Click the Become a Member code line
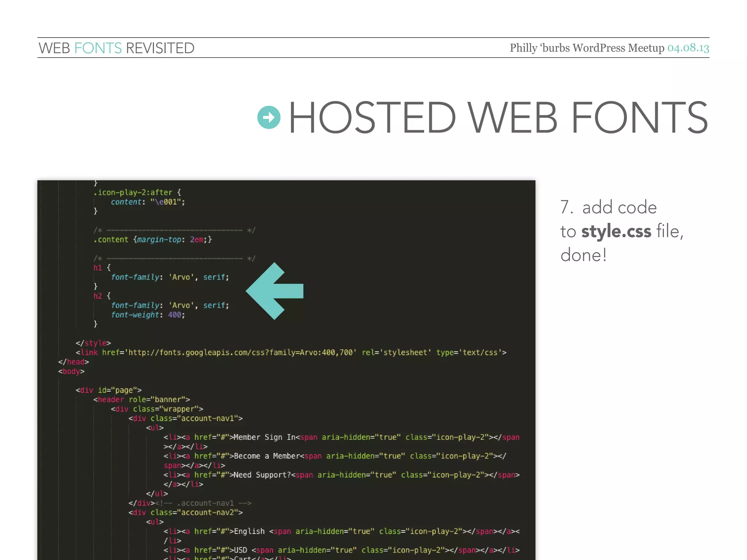This screenshot has height=560, width=747. (335, 460)
